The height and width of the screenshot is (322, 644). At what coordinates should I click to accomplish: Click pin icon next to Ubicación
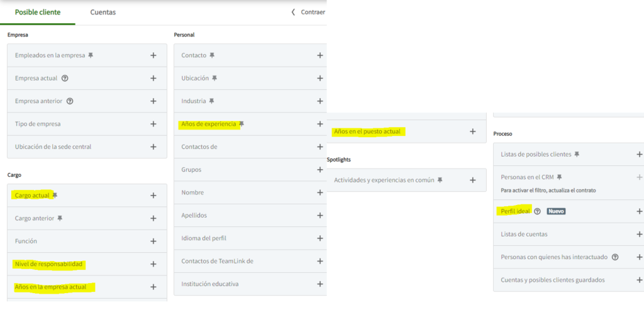click(x=214, y=78)
